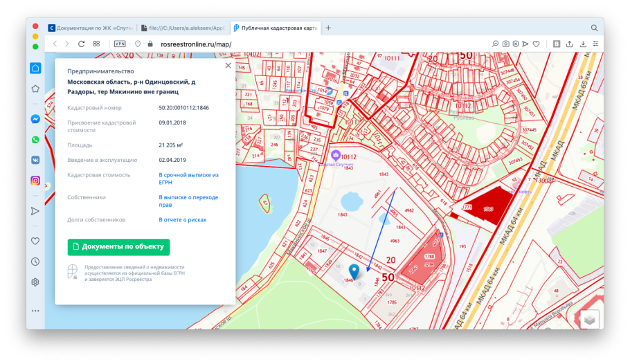Click the blue map pin marker
Viewport: 630px width, 364px height.
click(354, 271)
